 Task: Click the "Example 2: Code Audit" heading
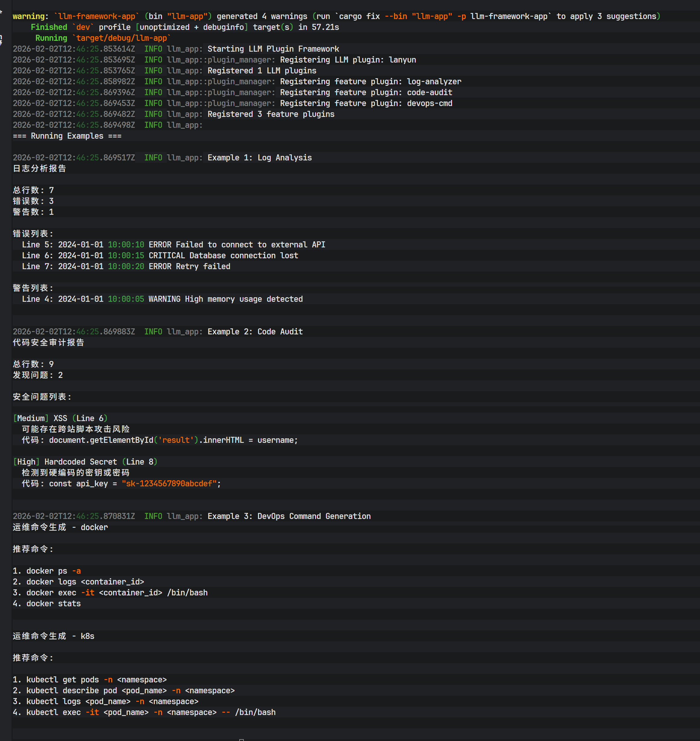(x=255, y=331)
